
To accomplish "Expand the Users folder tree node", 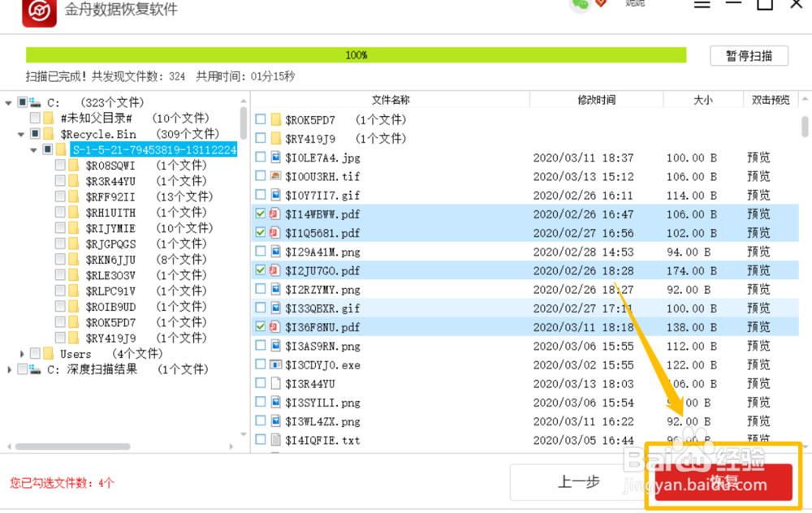I will pos(22,354).
